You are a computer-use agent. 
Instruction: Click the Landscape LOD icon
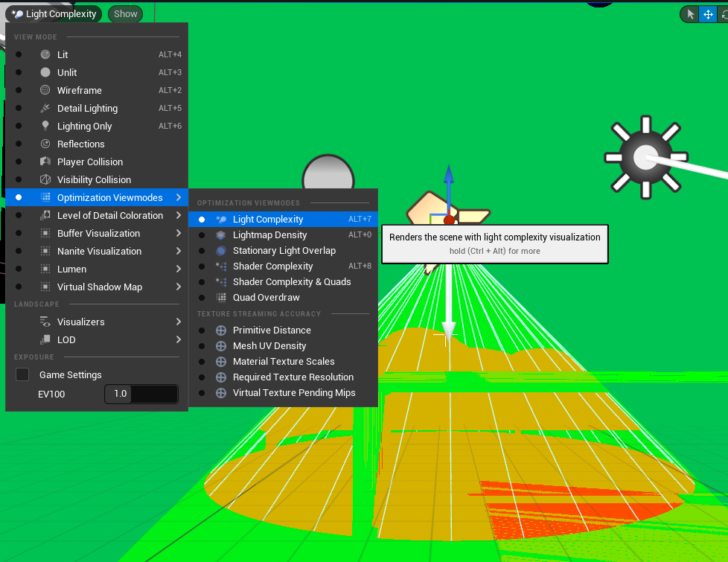(45, 339)
